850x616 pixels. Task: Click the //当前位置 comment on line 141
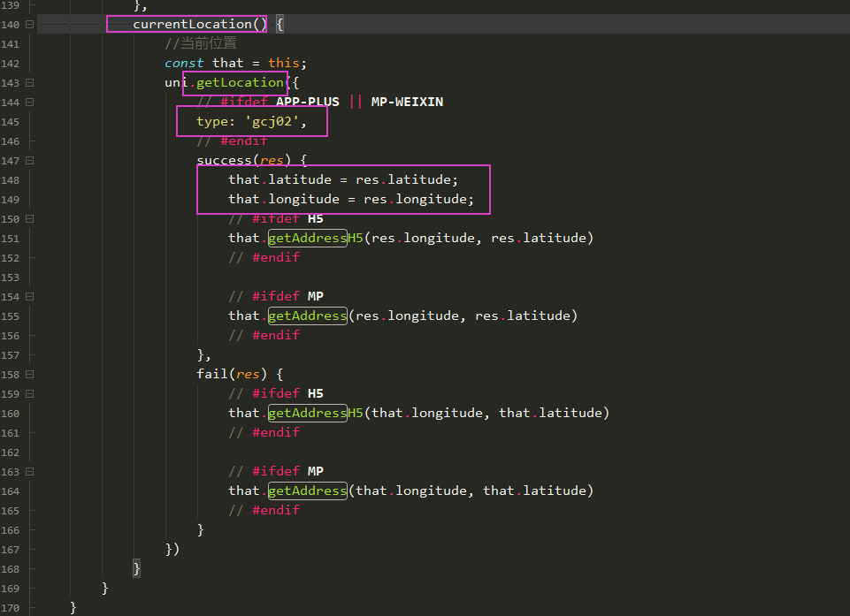tap(201, 43)
